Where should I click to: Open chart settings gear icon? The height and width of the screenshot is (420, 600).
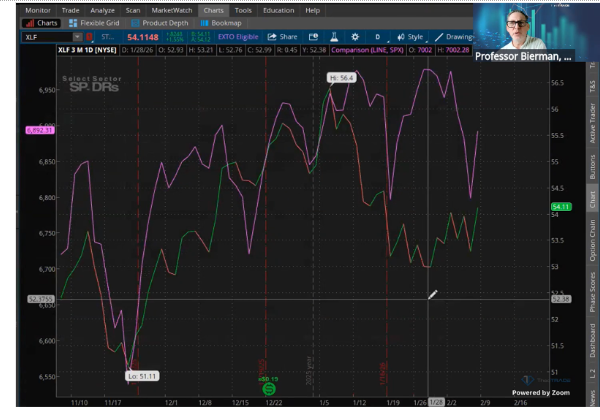click(355, 37)
